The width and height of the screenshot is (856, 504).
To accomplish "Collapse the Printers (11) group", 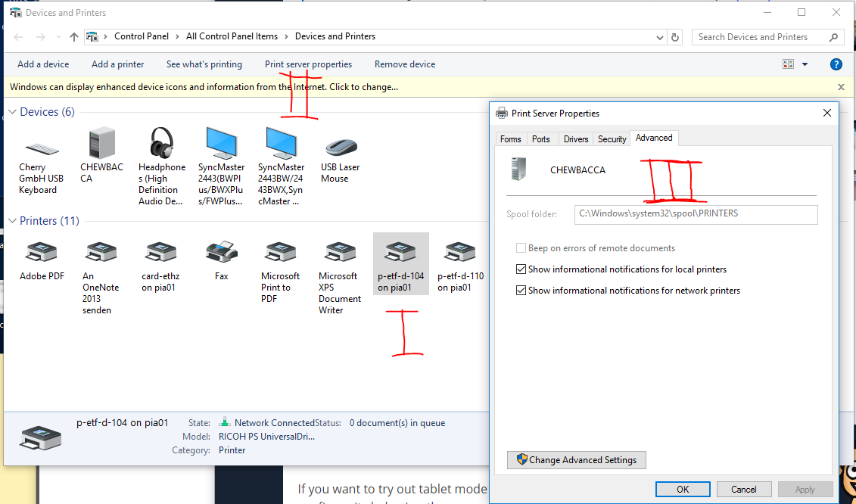I will [x=12, y=221].
